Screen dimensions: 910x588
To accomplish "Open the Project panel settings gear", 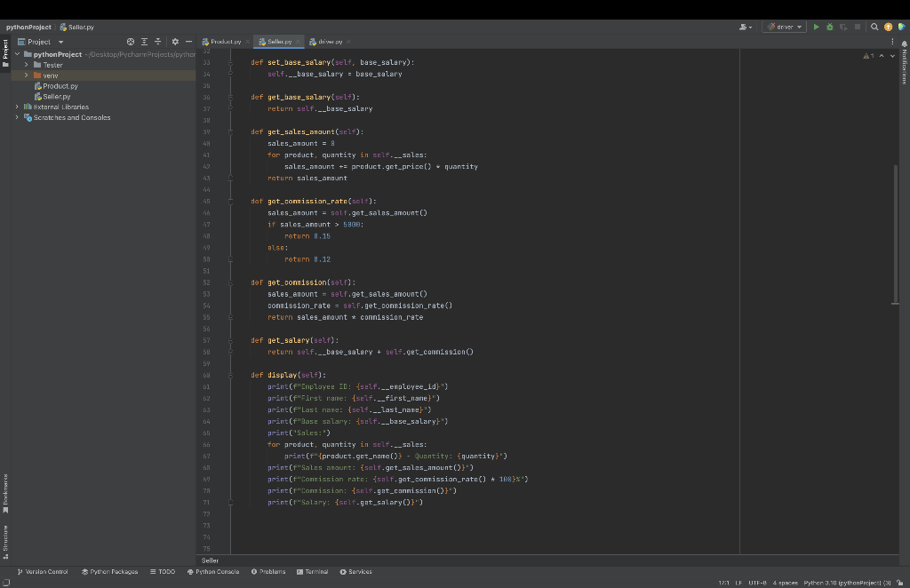I will tap(176, 41).
